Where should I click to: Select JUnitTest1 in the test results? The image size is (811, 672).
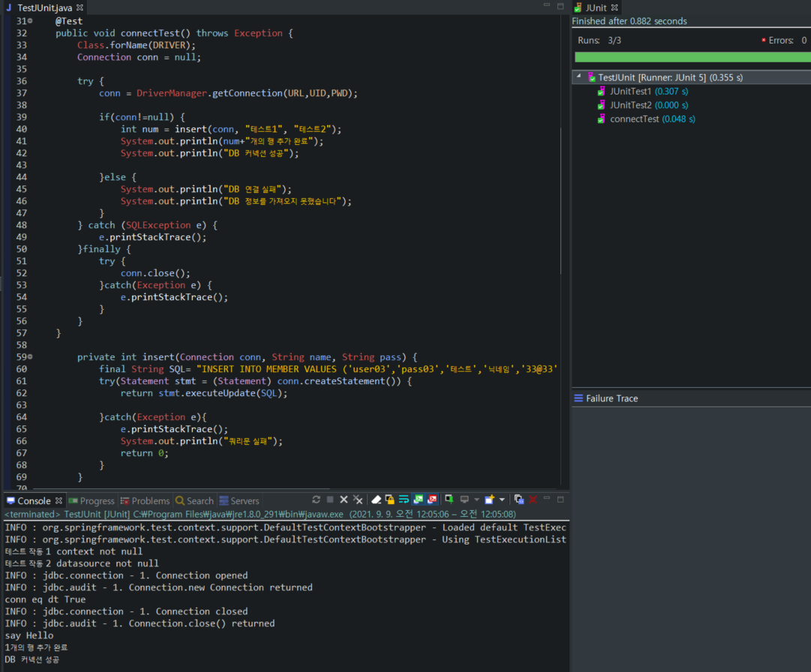point(630,91)
